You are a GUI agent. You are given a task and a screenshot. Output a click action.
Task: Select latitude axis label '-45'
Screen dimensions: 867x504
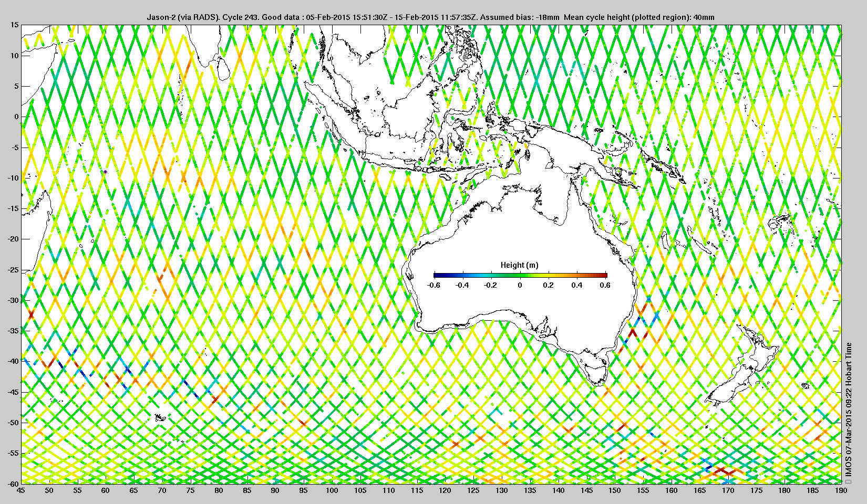(x=13, y=392)
